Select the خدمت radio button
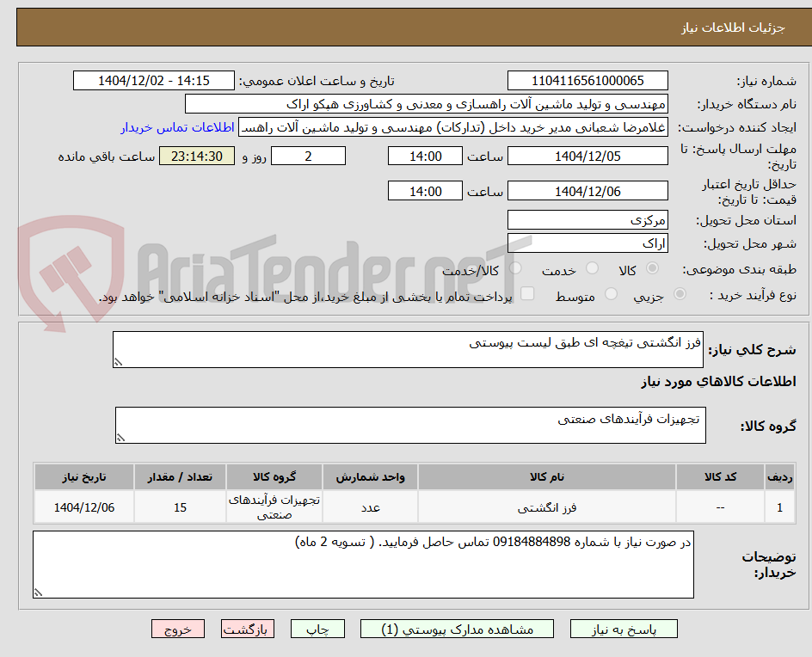812x657 pixels. 592,268
